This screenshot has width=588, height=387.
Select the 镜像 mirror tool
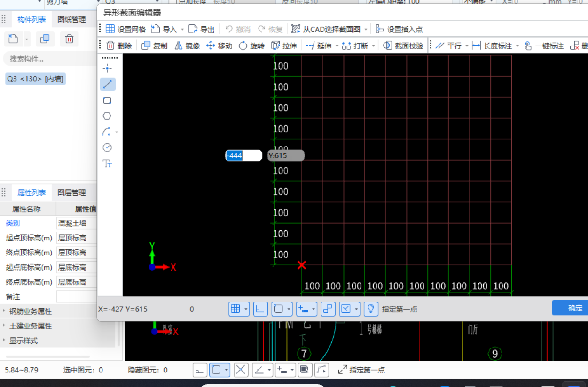(x=187, y=46)
